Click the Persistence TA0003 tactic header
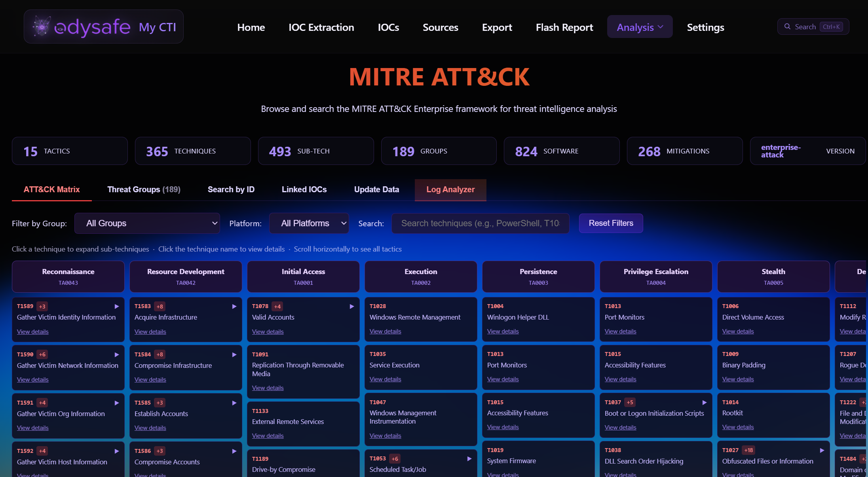 (x=538, y=276)
